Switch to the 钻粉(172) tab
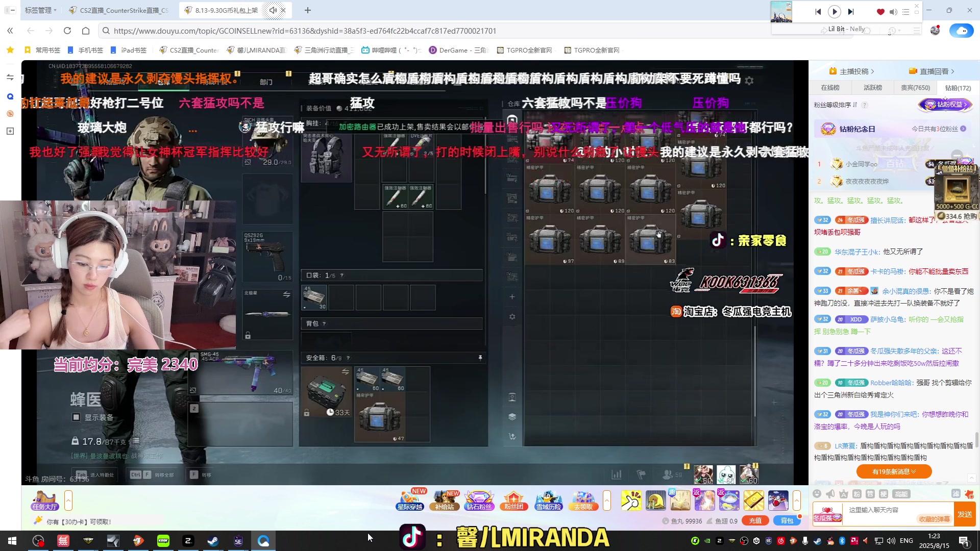 point(958,88)
